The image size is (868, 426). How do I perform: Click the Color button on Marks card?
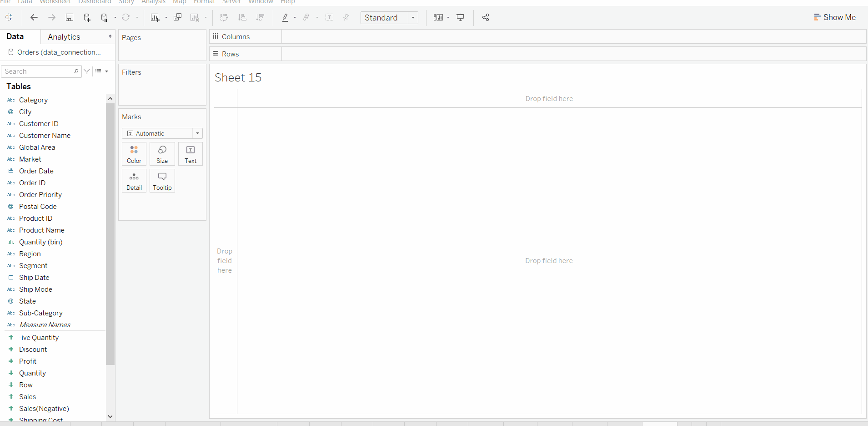pos(134,154)
